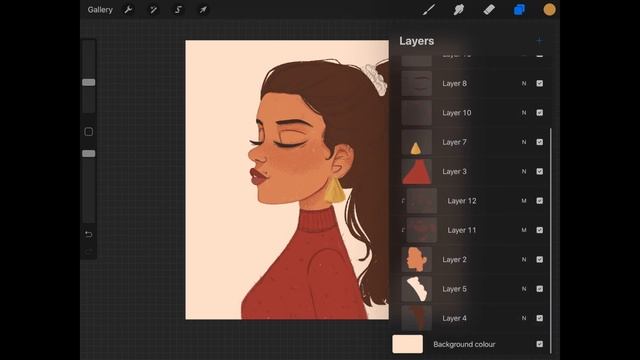Click the Layer 7 name text
The width and height of the screenshot is (640, 360).
pyautogui.click(x=454, y=142)
